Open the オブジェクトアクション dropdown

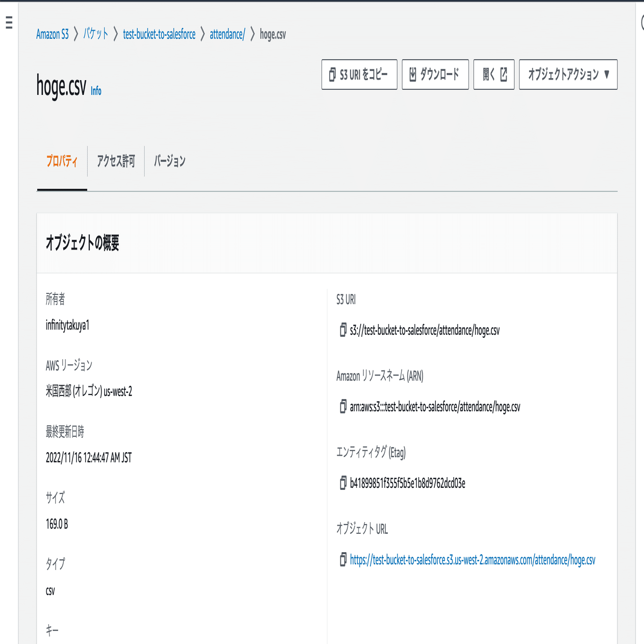568,75
